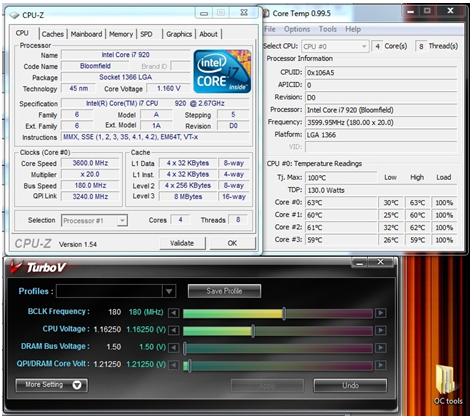Click the DRAM Bus Voltage slider handle

(185, 348)
